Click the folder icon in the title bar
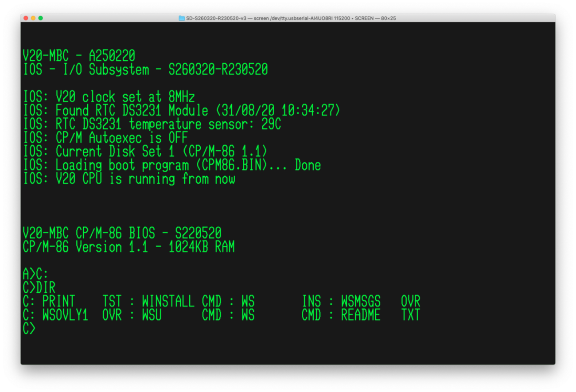Image resolution: width=576 pixels, height=392 pixels. coord(182,18)
